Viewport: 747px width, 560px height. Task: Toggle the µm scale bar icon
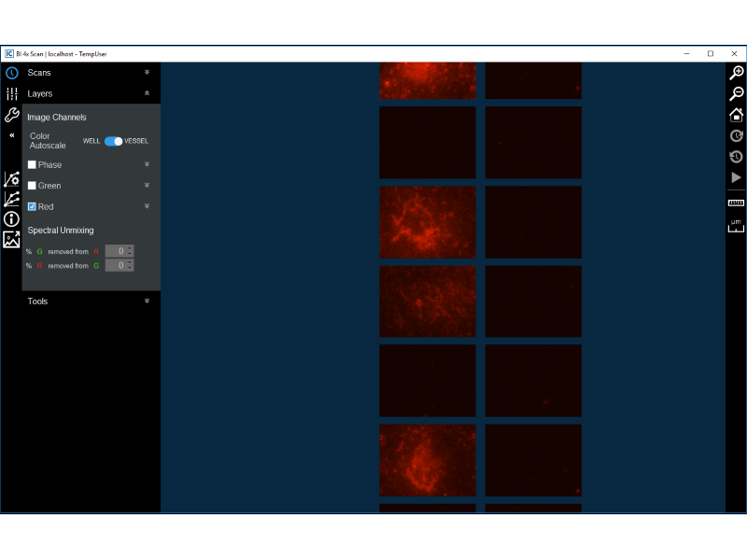(x=736, y=226)
